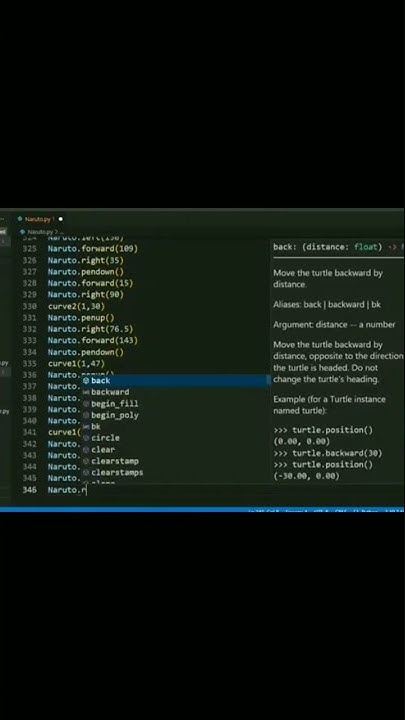The width and height of the screenshot is (405, 720).
Task: Place cursor on 'Naruto.forward(15)' code
Action: (x=90, y=283)
